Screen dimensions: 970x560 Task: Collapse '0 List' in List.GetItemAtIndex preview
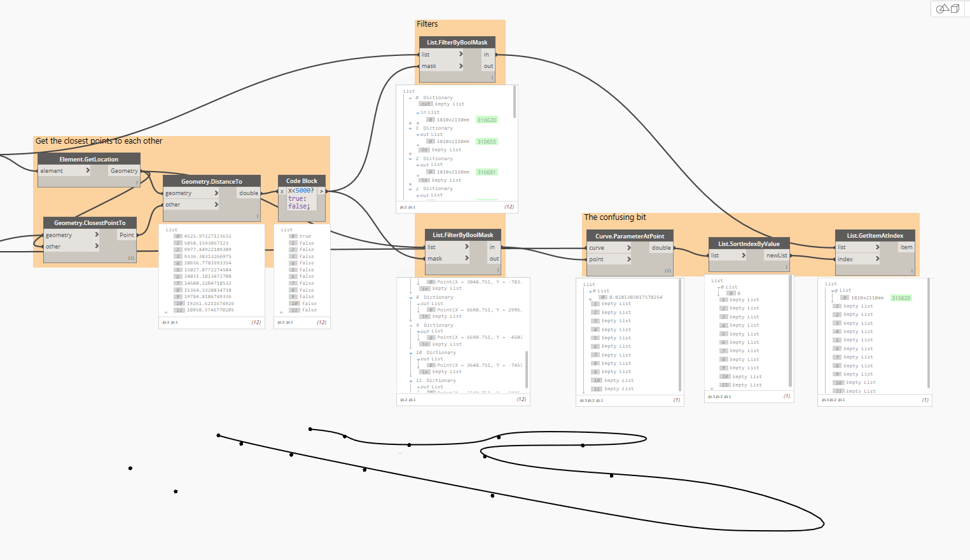click(833, 290)
